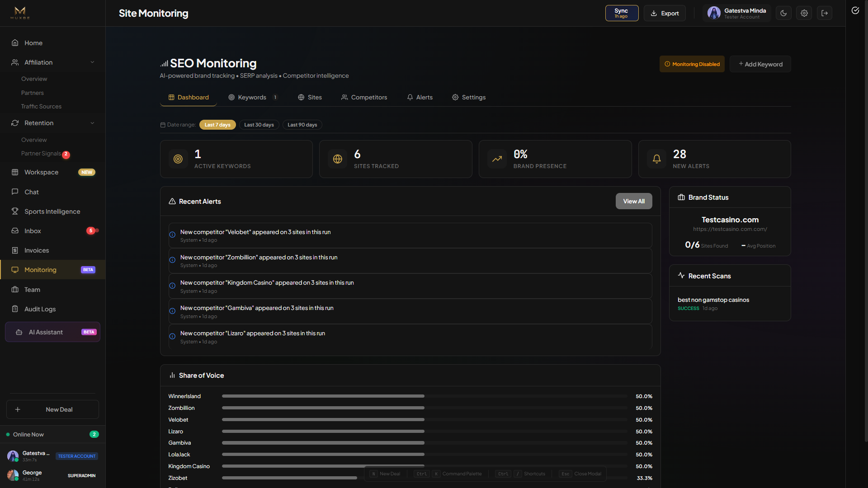
Task: Click info icon on Zombillion alert
Action: point(172,260)
